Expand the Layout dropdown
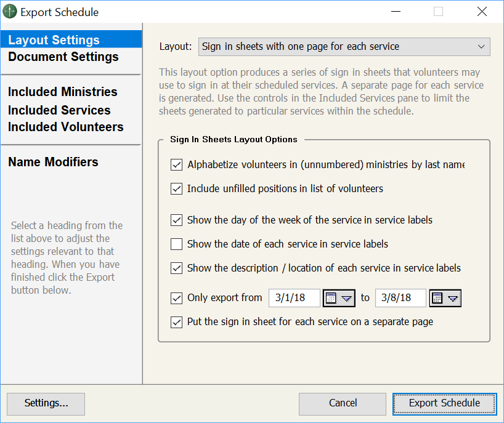 tap(344, 46)
